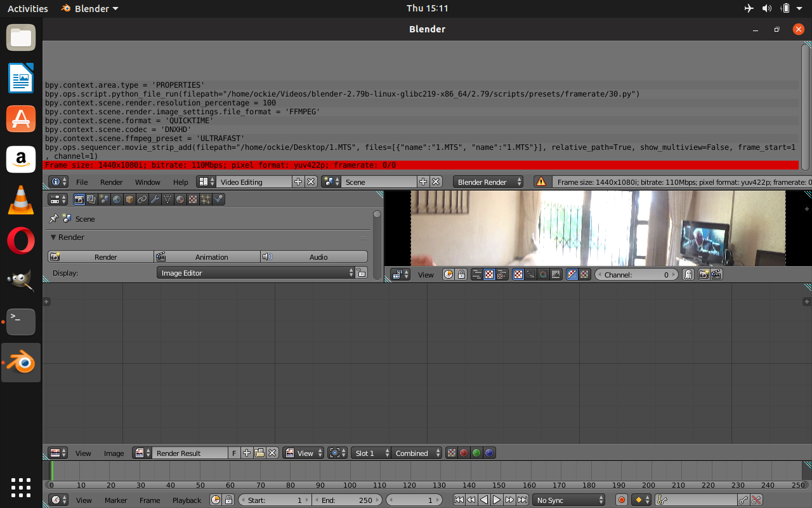Switch to sequencer and preview view type
812x508 pixels.
[502, 275]
